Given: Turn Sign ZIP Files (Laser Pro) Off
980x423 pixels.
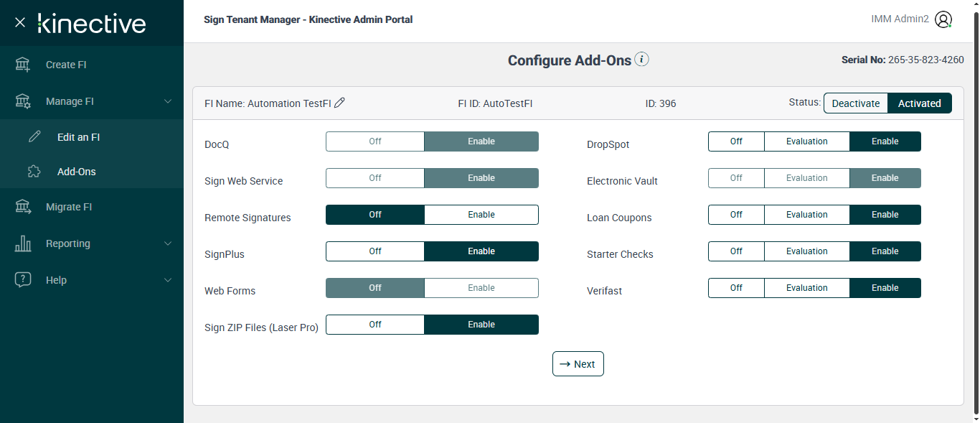Looking at the screenshot, I should [x=375, y=325].
